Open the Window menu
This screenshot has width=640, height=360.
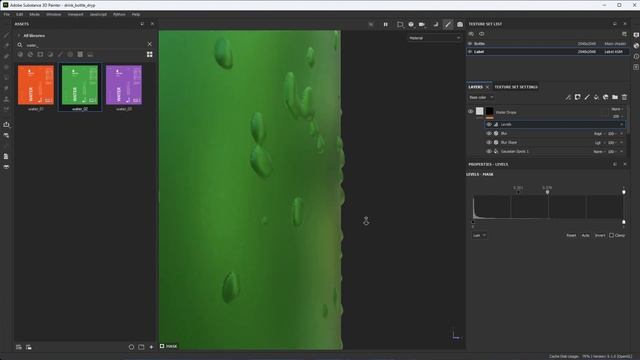coord(53,14)
